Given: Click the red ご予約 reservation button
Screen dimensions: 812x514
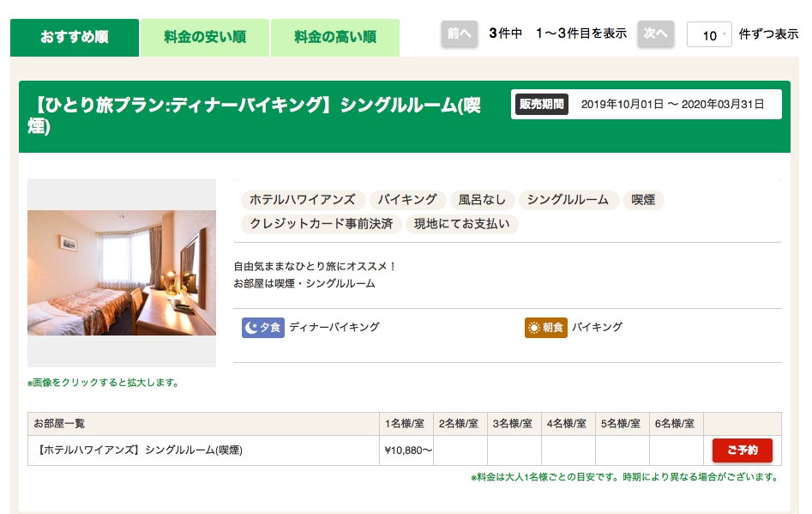Looking at the screenshot, I should point(742,451).
